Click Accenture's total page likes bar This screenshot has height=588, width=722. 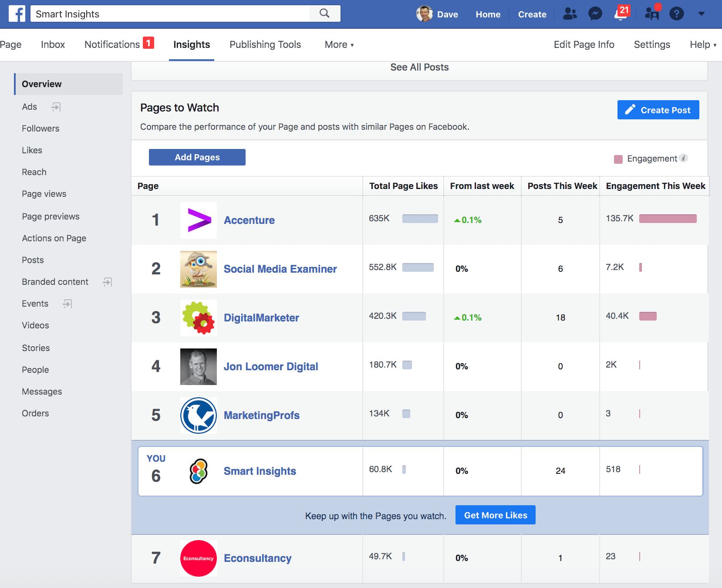tap(420, 219)
